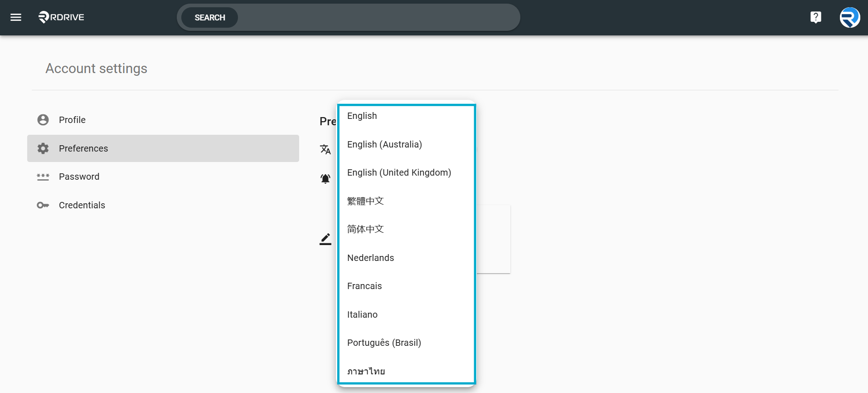Open the user avatar menu

(x=849, y=17)
